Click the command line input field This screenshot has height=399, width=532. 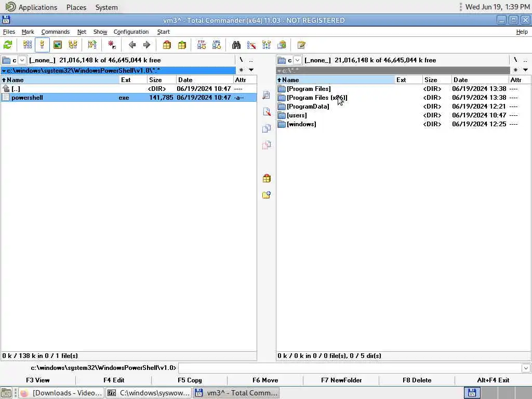tap(350, 368)
